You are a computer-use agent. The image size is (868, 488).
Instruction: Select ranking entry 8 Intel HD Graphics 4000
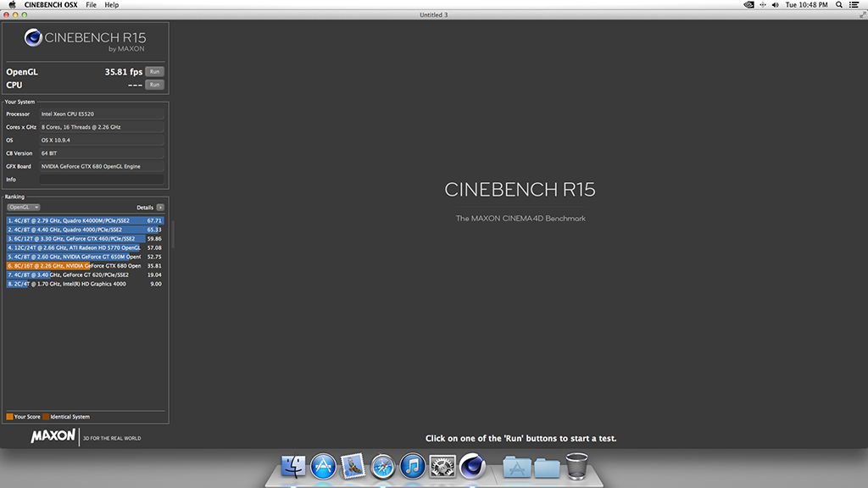[86, 284]
